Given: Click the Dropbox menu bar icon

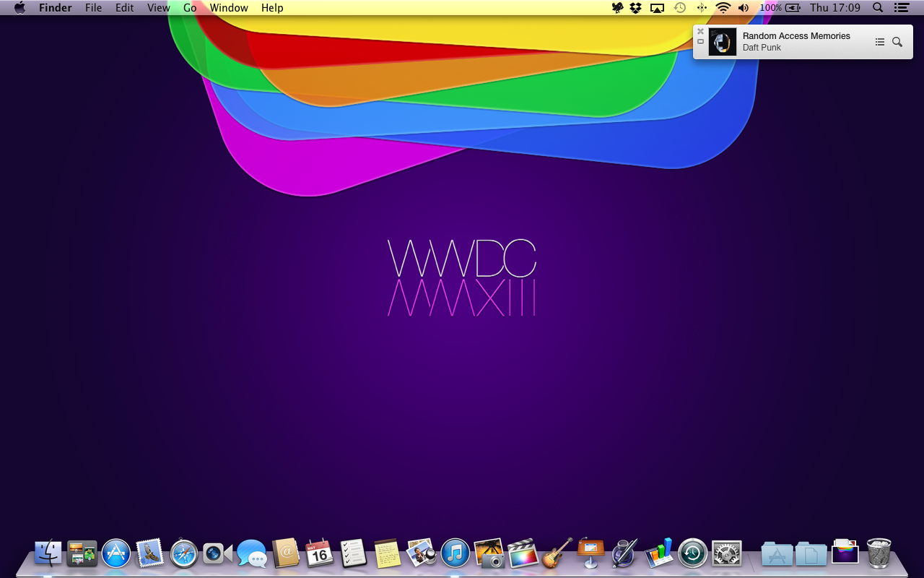Looking at the screenshot, I should (636, 8).
